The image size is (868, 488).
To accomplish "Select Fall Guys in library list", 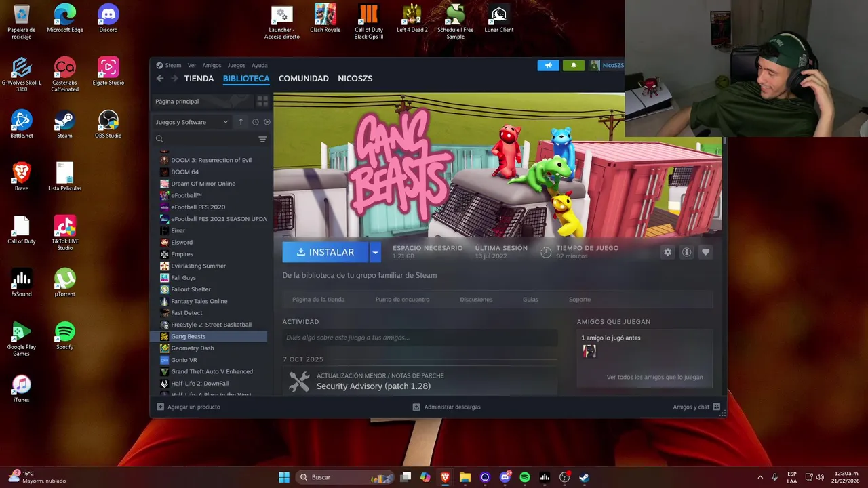I will coord(209,278).
